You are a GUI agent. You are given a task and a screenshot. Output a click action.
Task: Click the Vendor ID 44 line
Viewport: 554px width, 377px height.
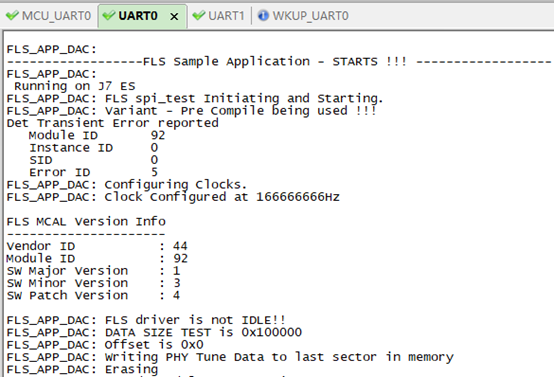click(97, 246)
